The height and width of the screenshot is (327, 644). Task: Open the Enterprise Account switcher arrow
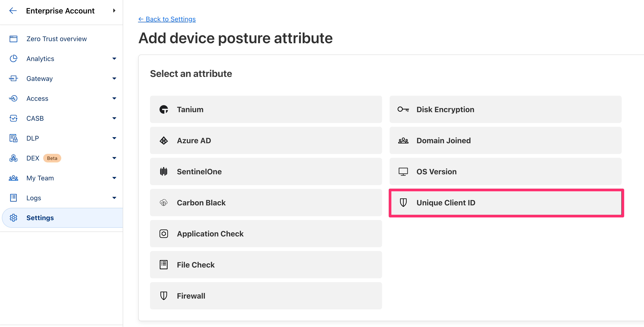[x=114, y=11]
